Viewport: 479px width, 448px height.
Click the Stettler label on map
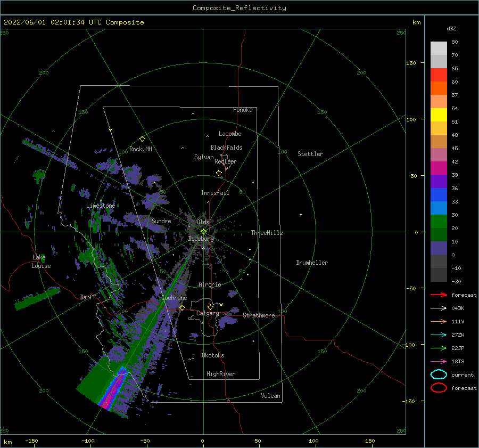pos(310,154)
